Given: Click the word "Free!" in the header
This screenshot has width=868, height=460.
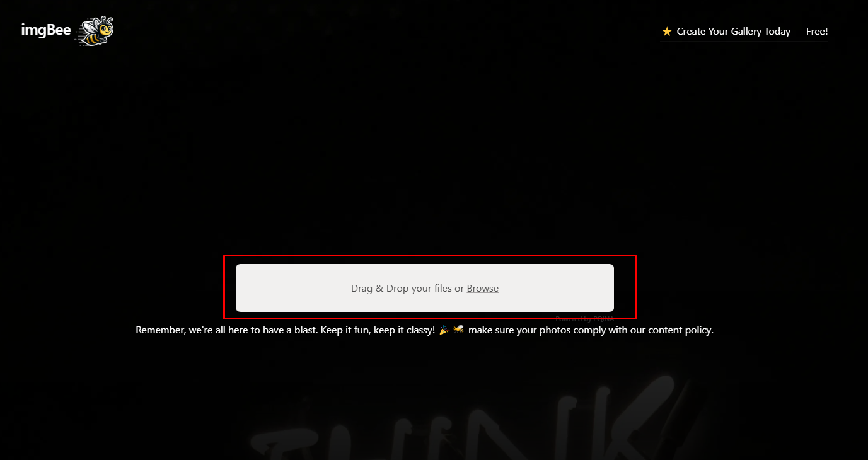Looking at the screenshot, I should click(817, 32).
